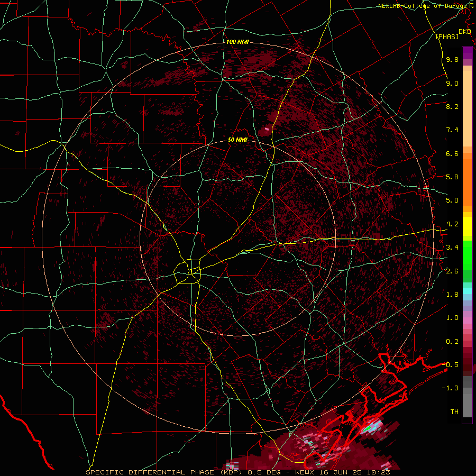The image size is (476, 476).
Task: Click the 3.4 value on color scale
Action: pyautogui.click(x=452, y=248)
